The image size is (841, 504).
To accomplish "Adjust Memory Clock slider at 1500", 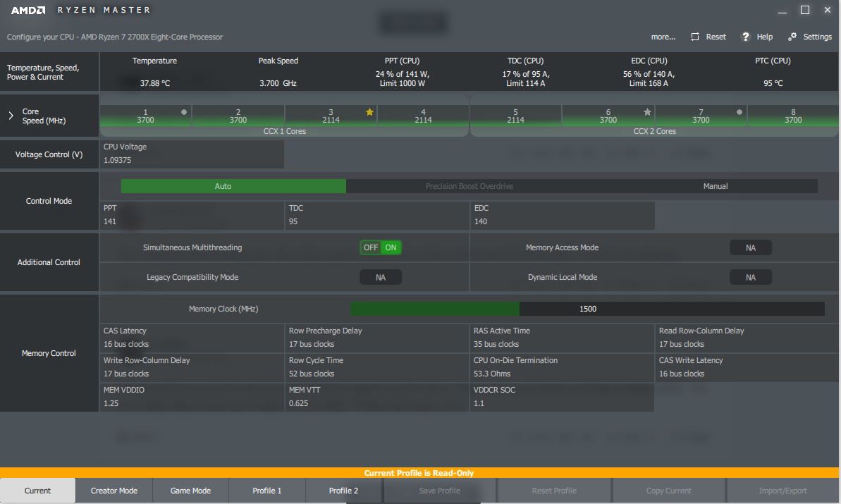I will tap(587, 309).
